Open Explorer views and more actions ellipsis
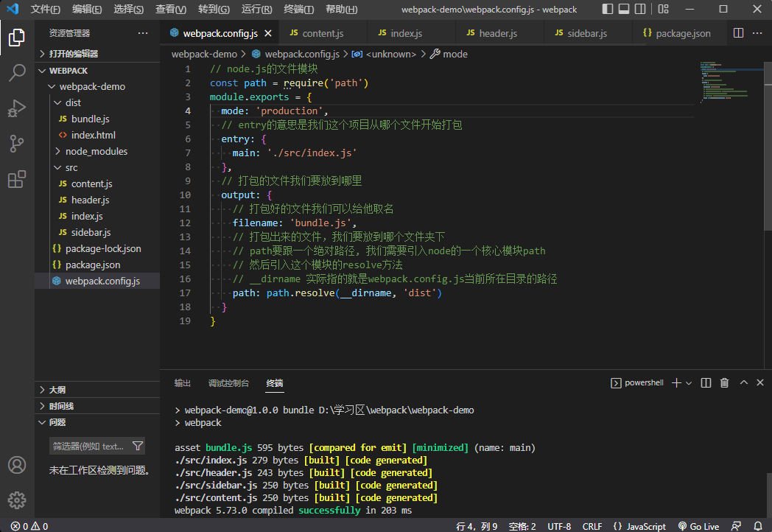The width and height of the screenshot is (772, 532). tap(143, 33)
